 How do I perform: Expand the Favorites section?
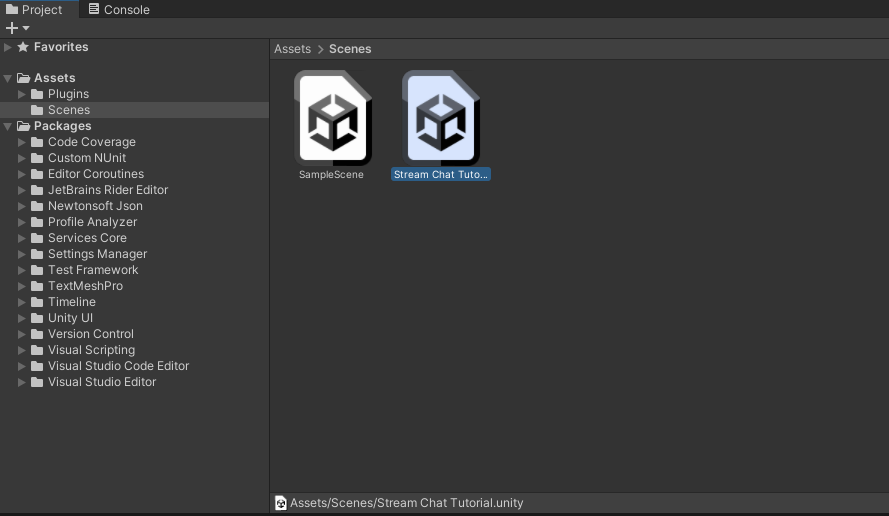pyautogui.click(x=7, y=47)
